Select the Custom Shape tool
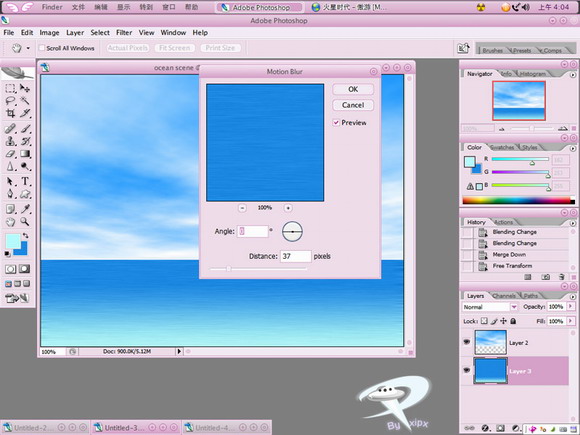Viewport: 580px width, 435px height. coord(25,194)
